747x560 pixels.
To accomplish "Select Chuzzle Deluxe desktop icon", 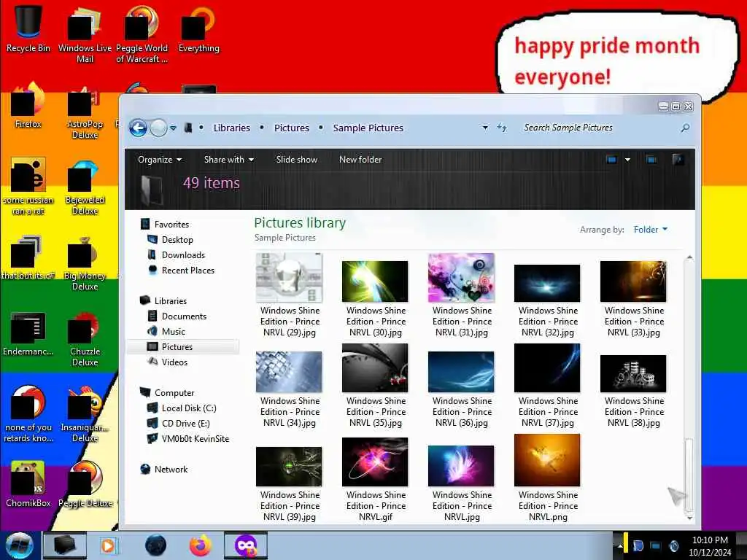I will pyautogui.click(x=85, y=339).
